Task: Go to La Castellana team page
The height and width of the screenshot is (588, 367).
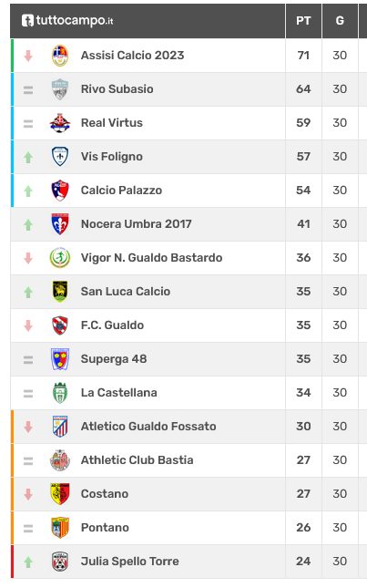Action: (x=119, y=393)
